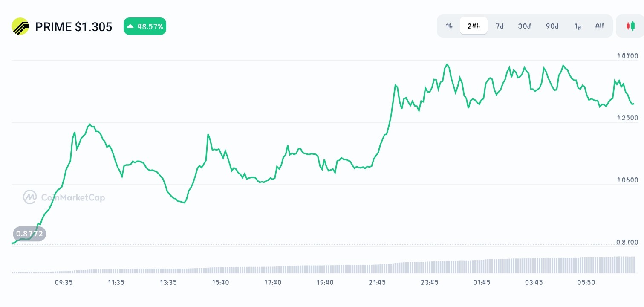
Task: Select the 1h time range
Action: (x=449, y=26)
